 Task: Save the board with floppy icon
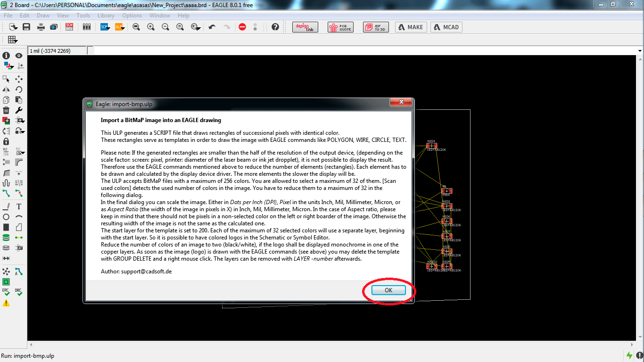pos(26,27)
